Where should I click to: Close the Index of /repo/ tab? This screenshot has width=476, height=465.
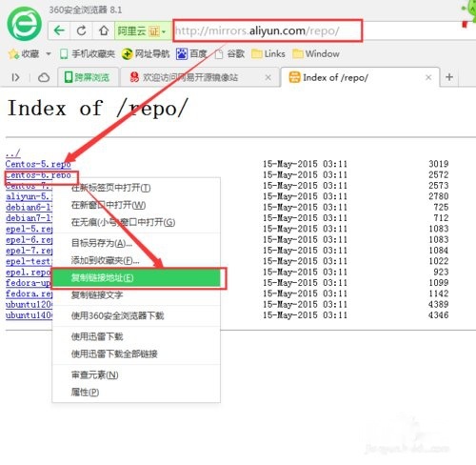pos(428,77)
